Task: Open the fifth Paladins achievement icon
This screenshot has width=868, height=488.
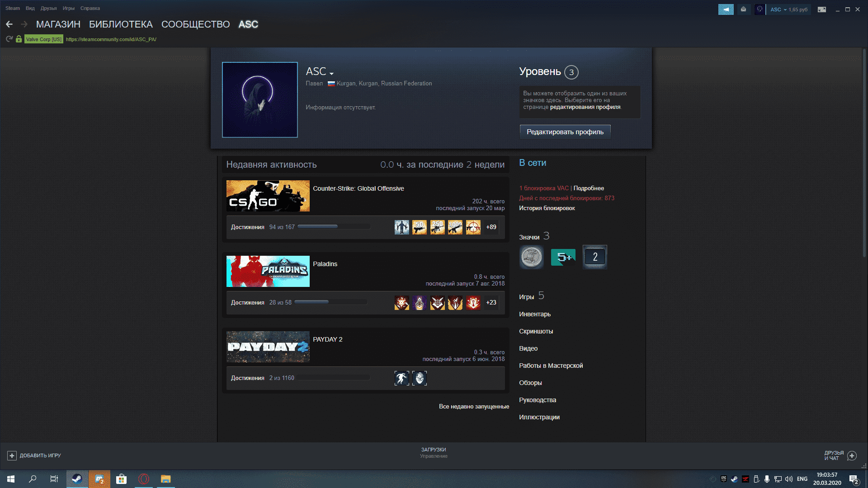Action: (473, 303)
